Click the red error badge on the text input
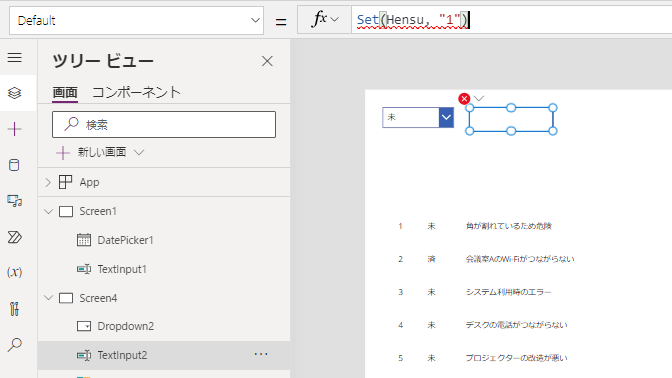672x378 pixels. [464, 99]
